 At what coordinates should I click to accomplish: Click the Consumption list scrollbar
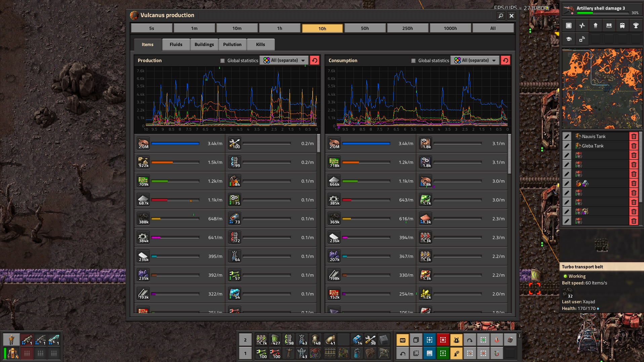[x=510, y=154]
